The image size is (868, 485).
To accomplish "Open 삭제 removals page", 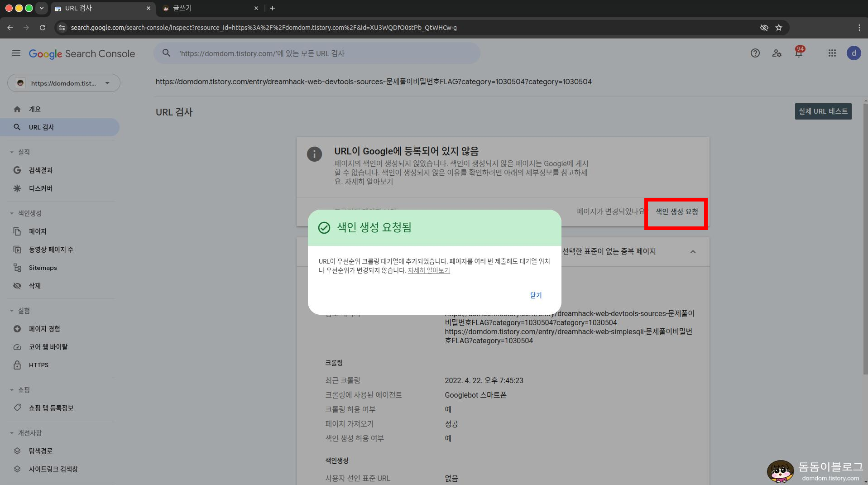I will pyautogui.click(x=60, y=286).
